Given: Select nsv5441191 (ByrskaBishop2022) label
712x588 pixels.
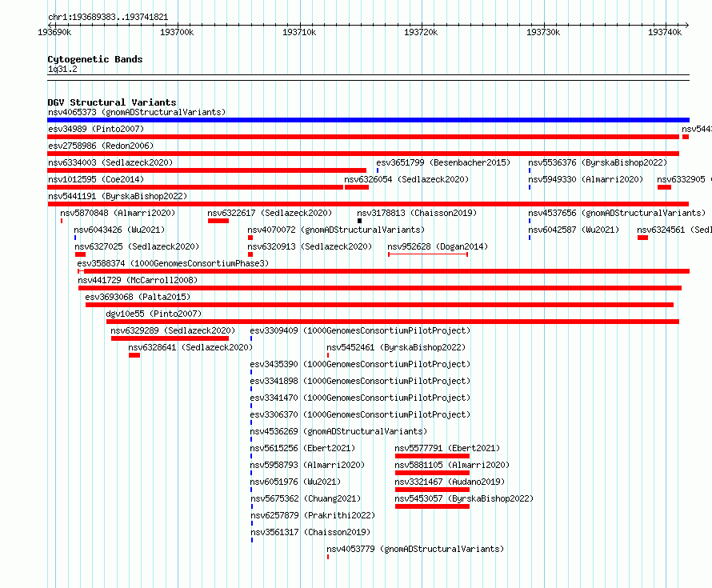Looking at the screenshot, I should (118, 196).
